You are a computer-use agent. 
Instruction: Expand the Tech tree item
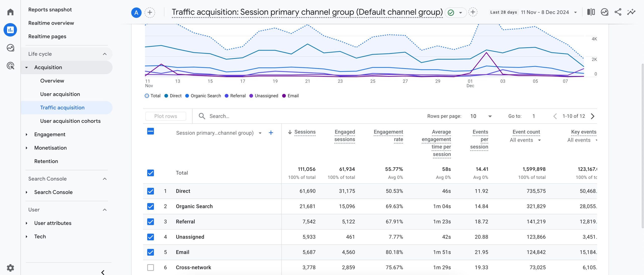(x=26, y=237)
